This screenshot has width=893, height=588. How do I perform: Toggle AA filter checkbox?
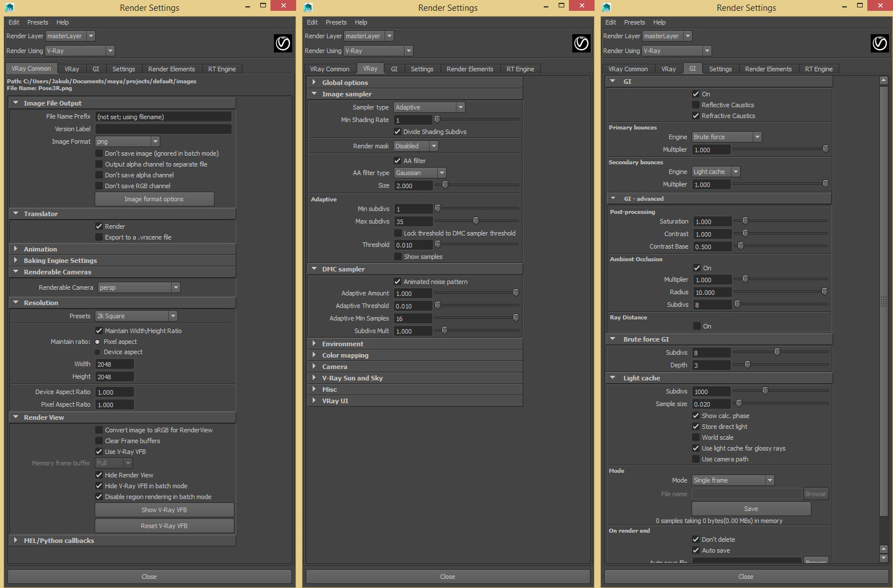tap(398, 161)
